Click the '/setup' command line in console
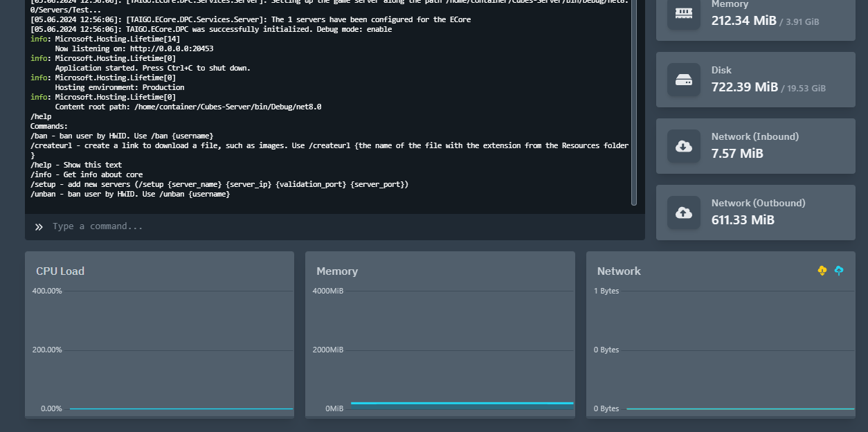 point(219,184)
